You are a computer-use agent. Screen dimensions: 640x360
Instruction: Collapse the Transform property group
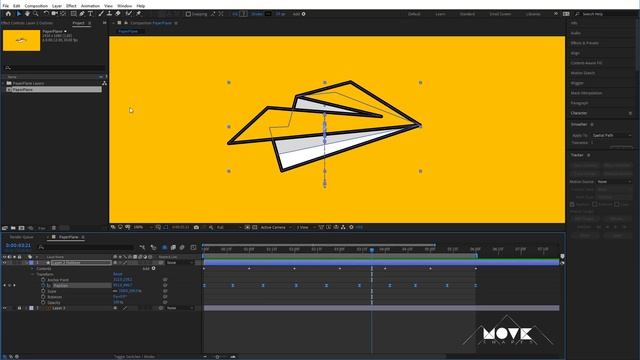click(x=33, y=274)
